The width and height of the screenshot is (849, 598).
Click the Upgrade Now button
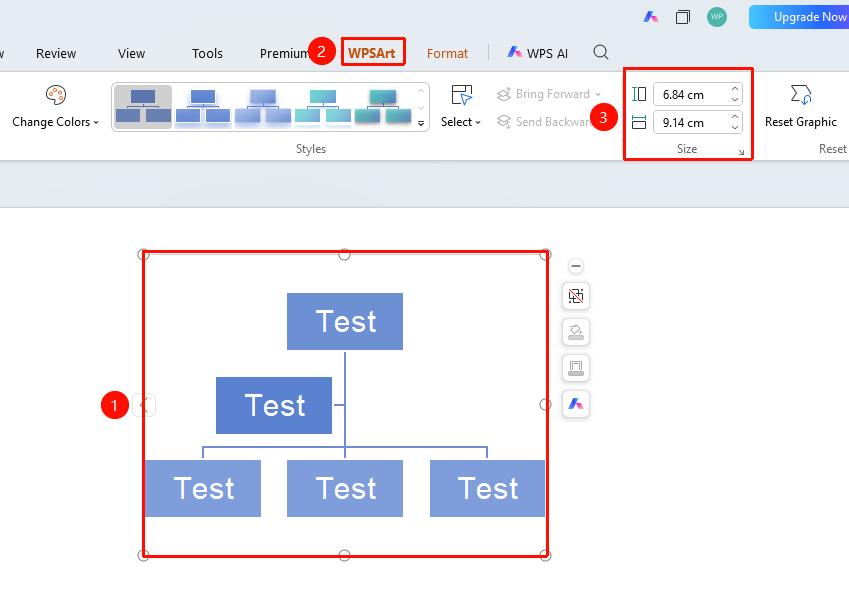pos(799,17)
